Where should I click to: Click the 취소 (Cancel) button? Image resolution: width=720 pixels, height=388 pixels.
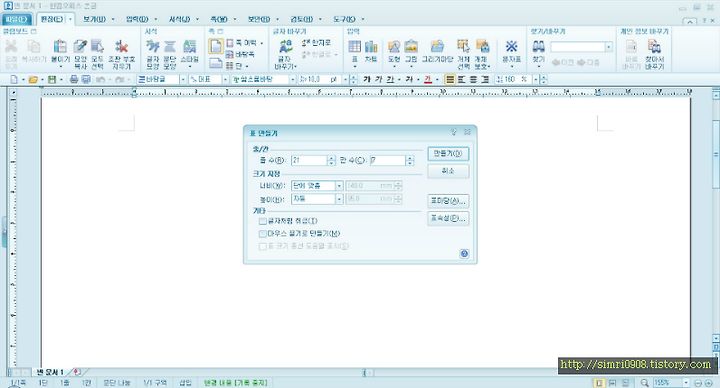448,171
